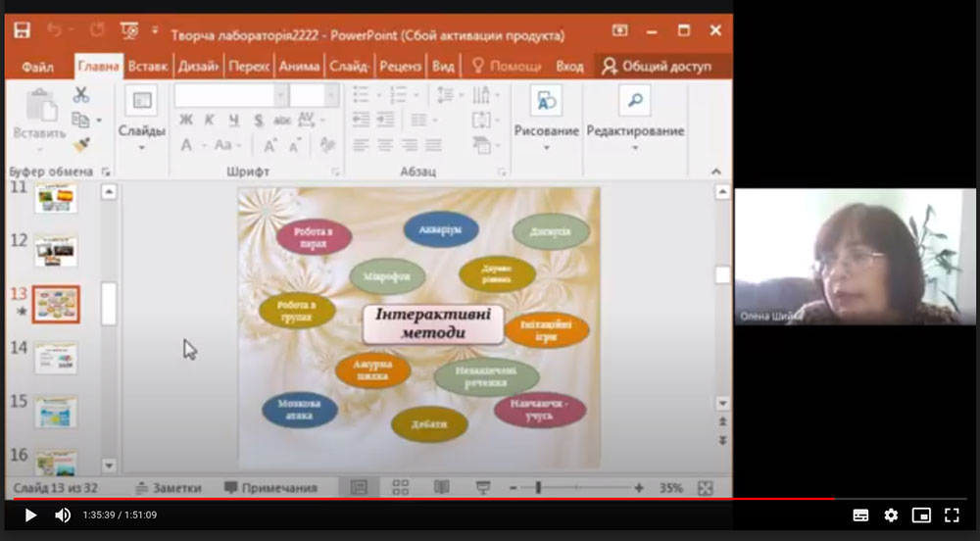980x541 pixels.
Task: Open the Дизайн ribbon tab
Action: click(198, 67)
